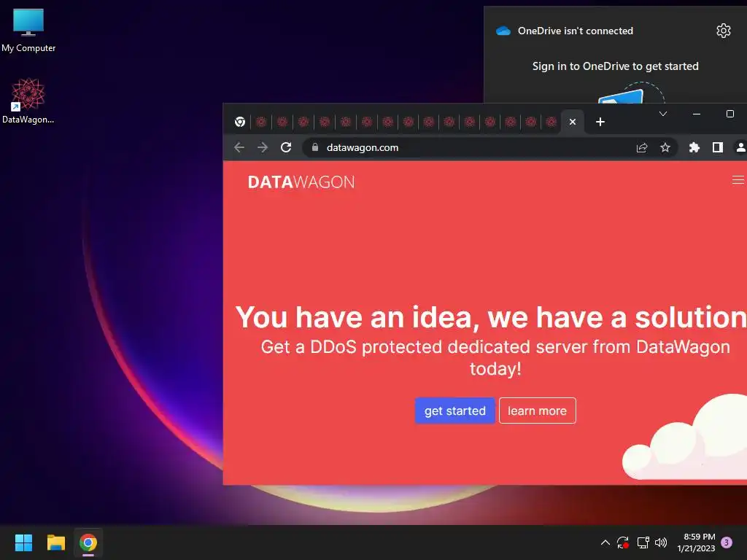
Task: Open the Chrome profile avatar
Action: (x=741, y=147)
